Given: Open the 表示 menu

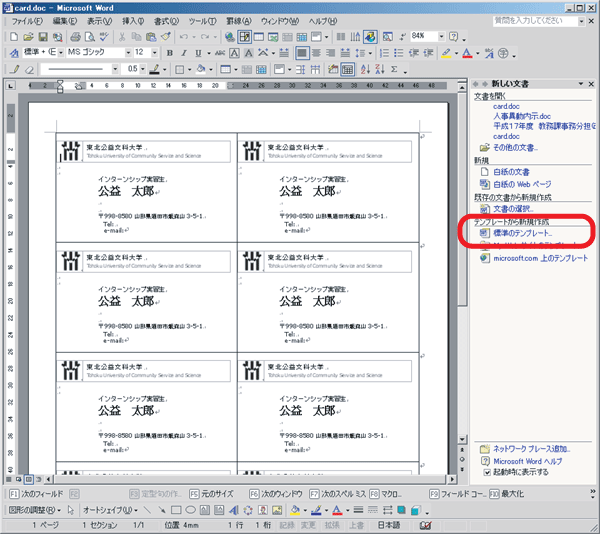Looking at the screenshot, I should (99, 21).
